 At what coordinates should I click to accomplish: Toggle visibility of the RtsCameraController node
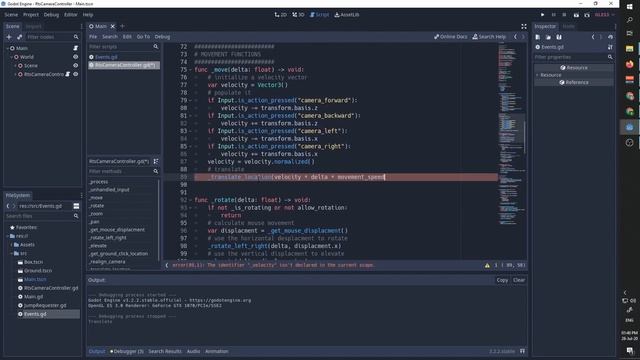[76, 74]
